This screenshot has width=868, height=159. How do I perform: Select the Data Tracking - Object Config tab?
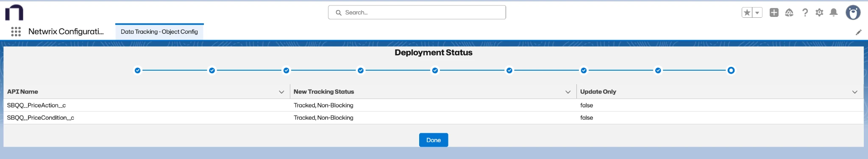click(159, 32)
